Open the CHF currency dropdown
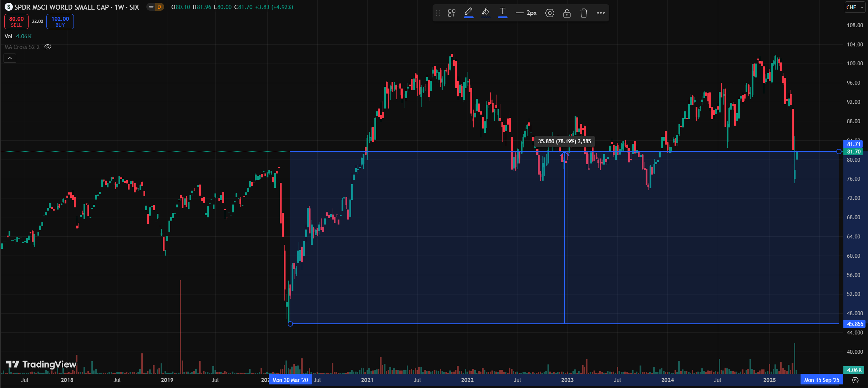 (x=855, y=7)
